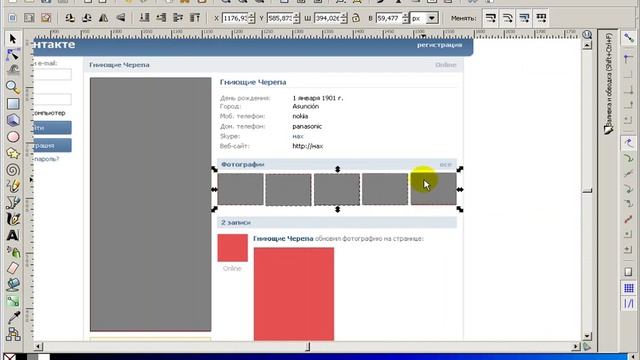
Task: Toggle scaling stroke width with object
Action: click(491, 18)
